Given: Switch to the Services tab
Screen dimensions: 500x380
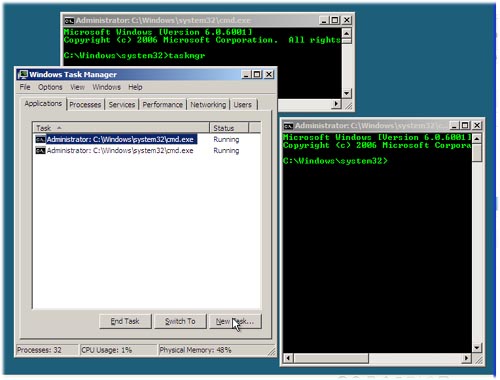Looking at the screenshot, I should [122, 105].
